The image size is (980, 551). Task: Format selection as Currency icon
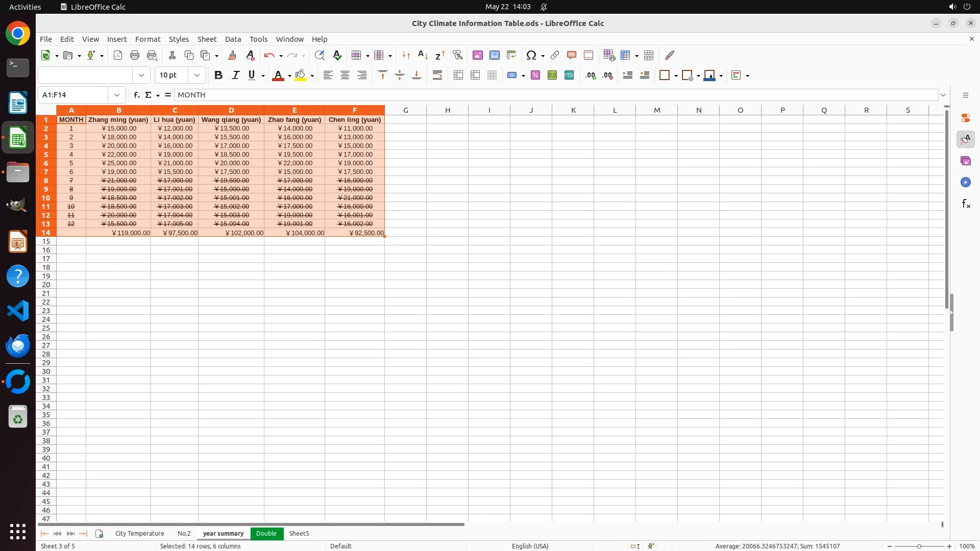(x=512, y=76)
